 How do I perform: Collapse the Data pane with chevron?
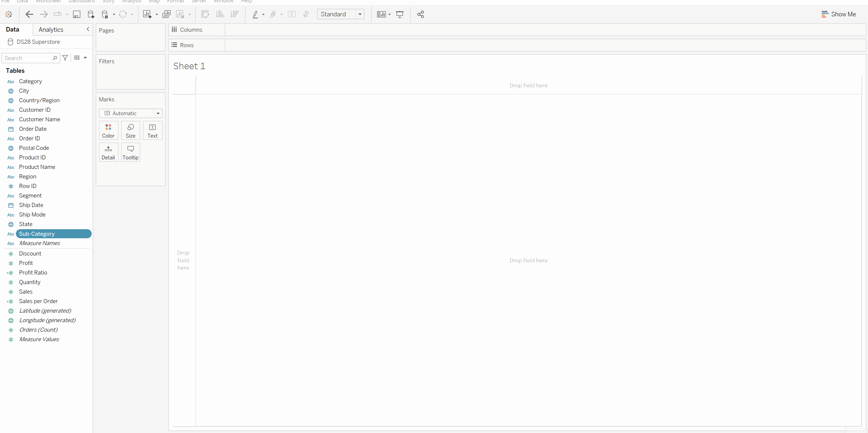[x=88, y=29]
